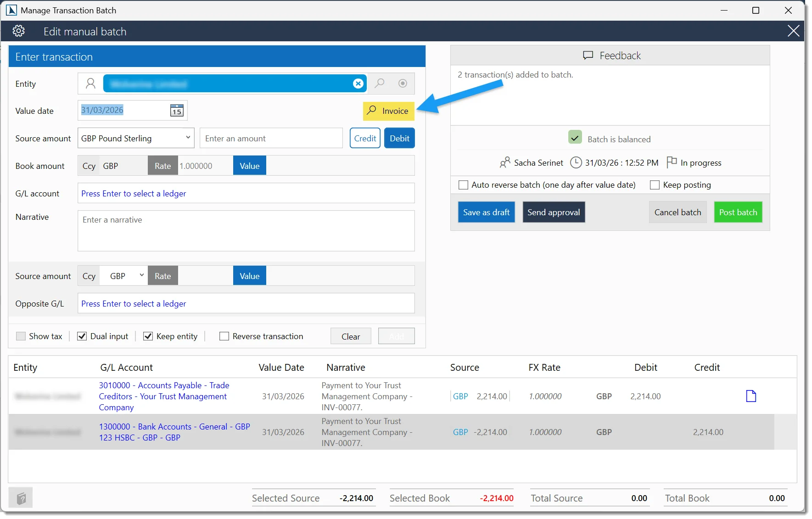The image size is (812, 519).
Task: Open the value date calendar picker
Action: pos(177,110)
